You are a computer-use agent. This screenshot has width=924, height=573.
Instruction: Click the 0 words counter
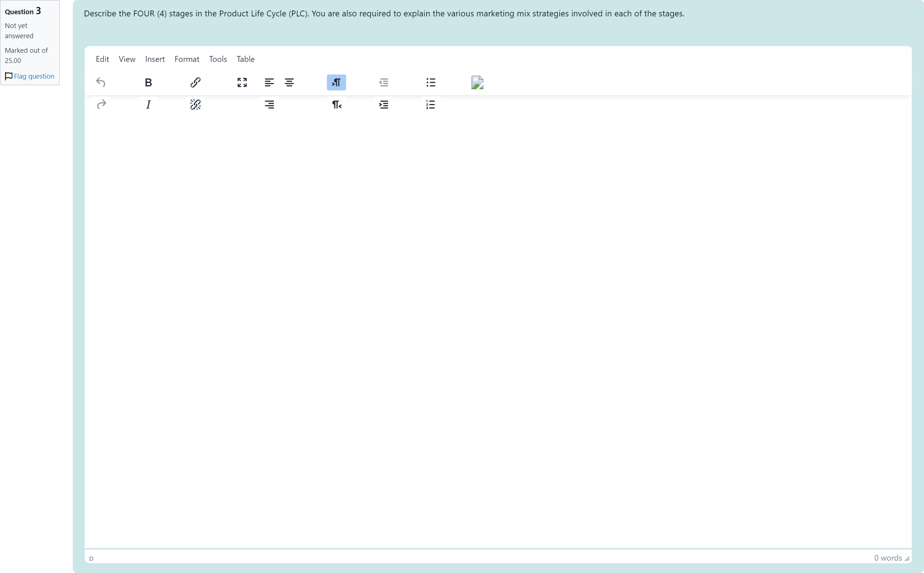coord(888,558)
